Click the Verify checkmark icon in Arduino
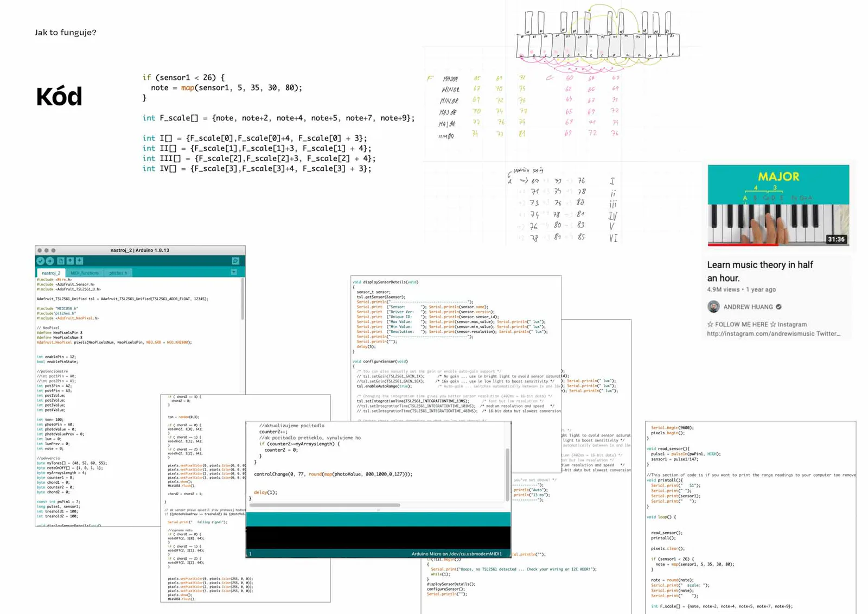The image size is (868, 614). 41,261
